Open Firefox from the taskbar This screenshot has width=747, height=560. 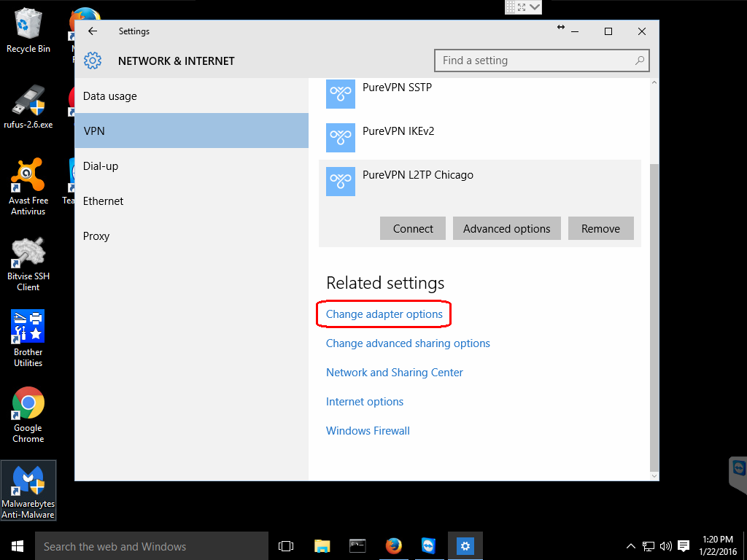click(393, 545)
